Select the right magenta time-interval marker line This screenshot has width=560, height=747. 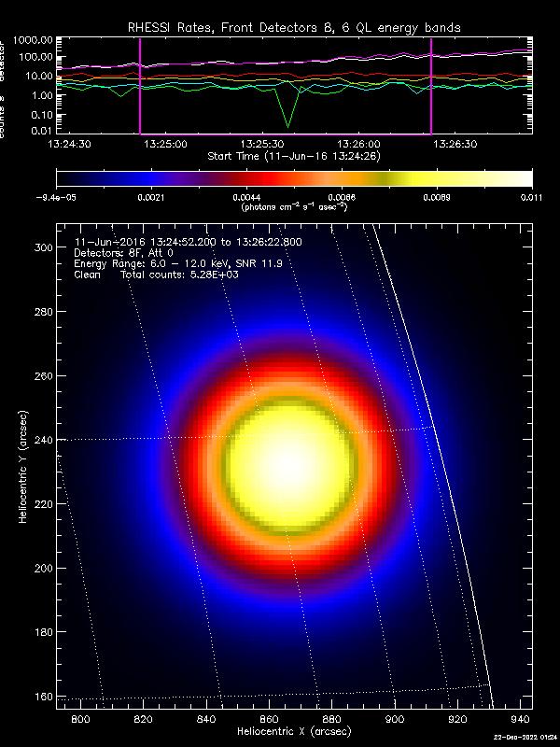431,86
